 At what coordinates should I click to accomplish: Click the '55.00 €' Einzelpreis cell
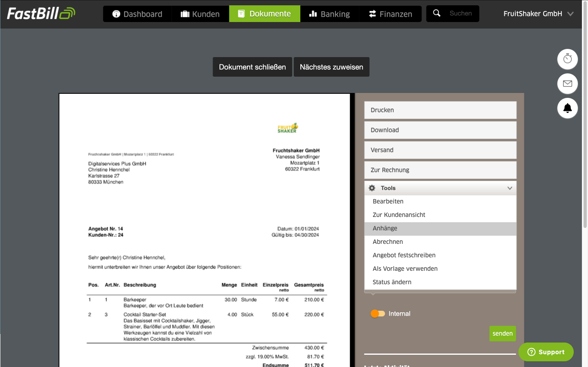point(280,314)
